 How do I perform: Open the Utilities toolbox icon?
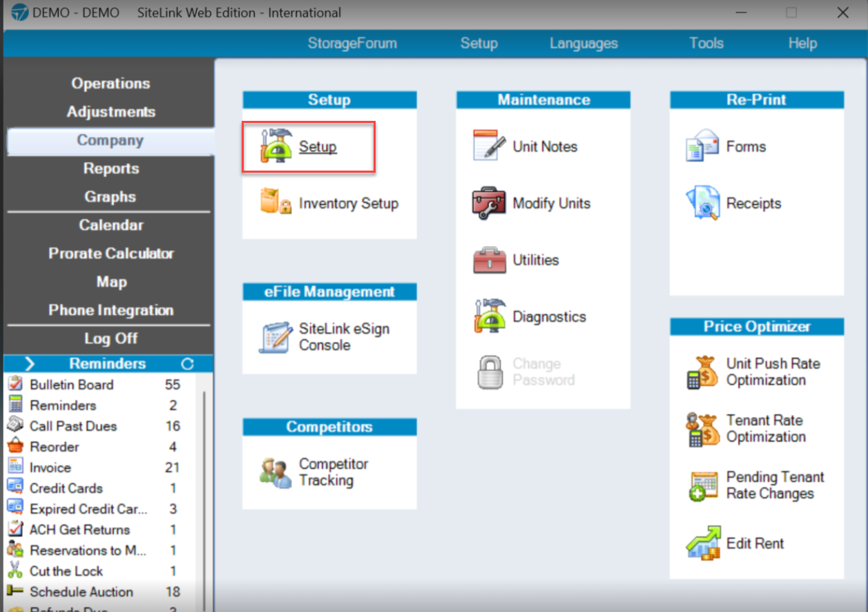(x=490, y=260)
